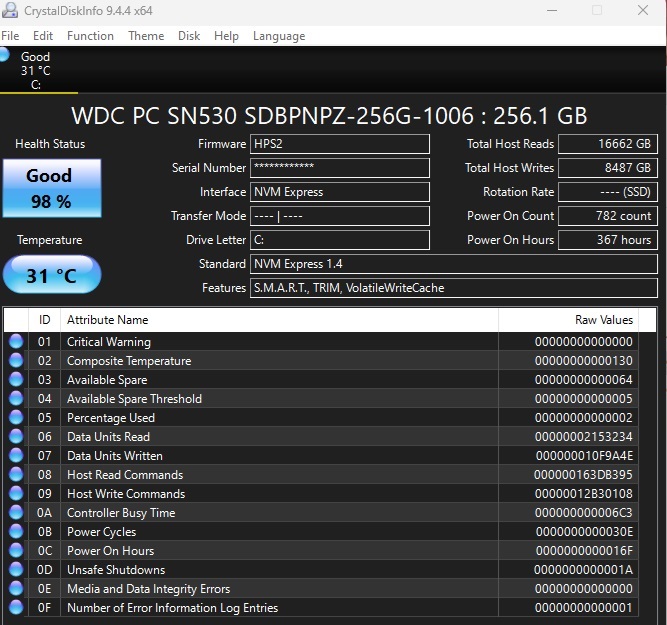Click the Attribute Name column header

[279, 320]
